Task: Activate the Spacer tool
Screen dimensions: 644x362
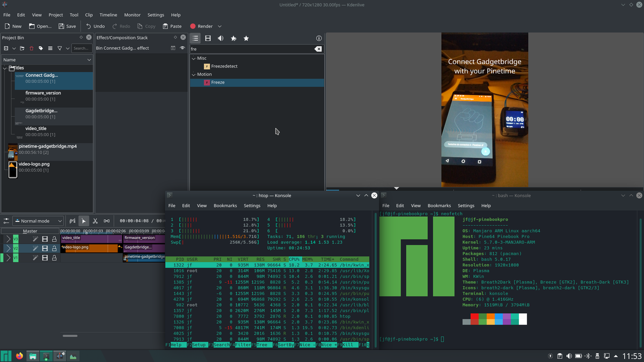Action: pyautogui.click(x=107, y=221)
